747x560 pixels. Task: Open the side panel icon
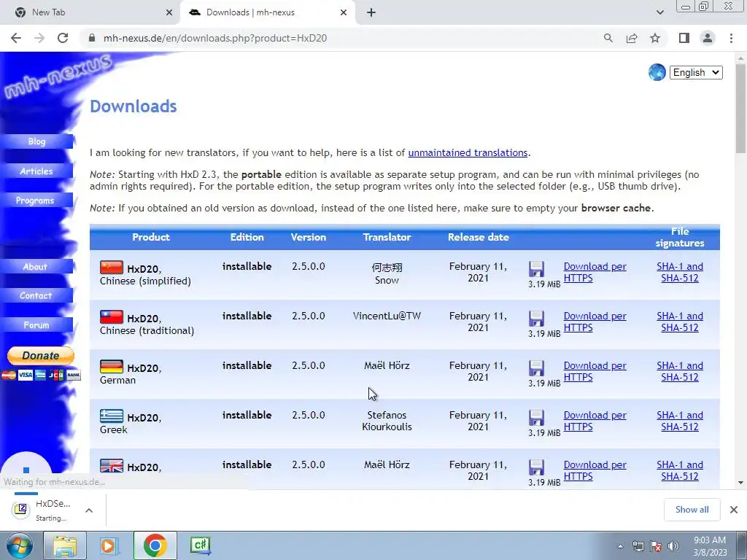(x=684, y=38)
